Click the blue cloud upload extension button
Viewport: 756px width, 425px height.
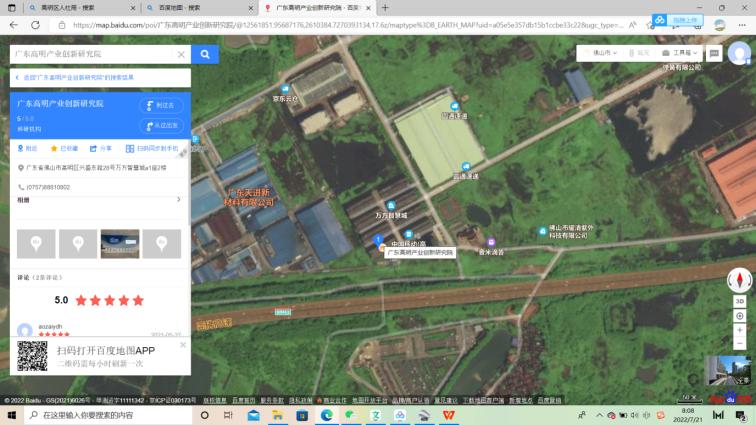pyautogui.click(x=678, y=20)
